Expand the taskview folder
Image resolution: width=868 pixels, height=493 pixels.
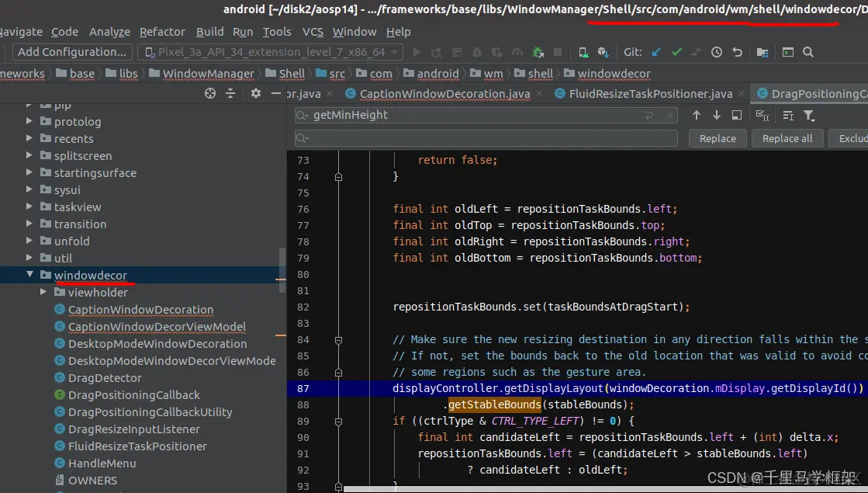click(x=29, y=207)
